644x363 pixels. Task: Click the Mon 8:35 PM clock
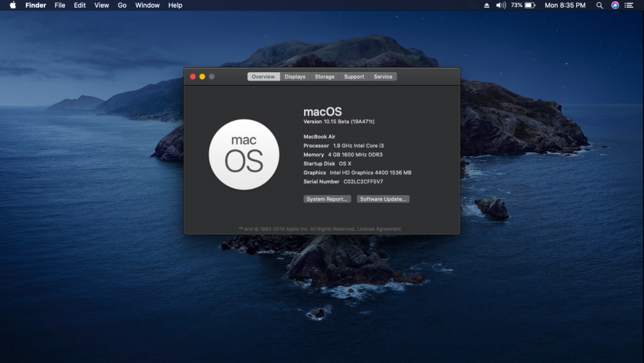(565, 5)
